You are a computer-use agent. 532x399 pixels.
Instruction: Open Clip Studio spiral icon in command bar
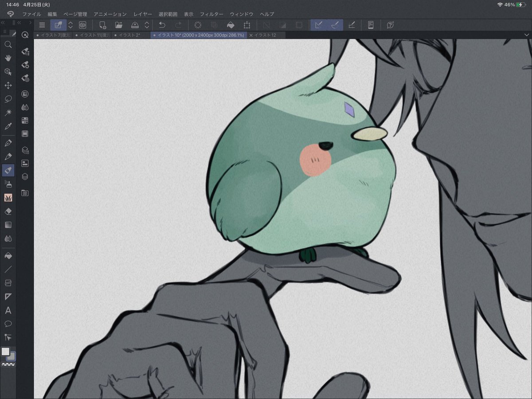click(83, 25)
